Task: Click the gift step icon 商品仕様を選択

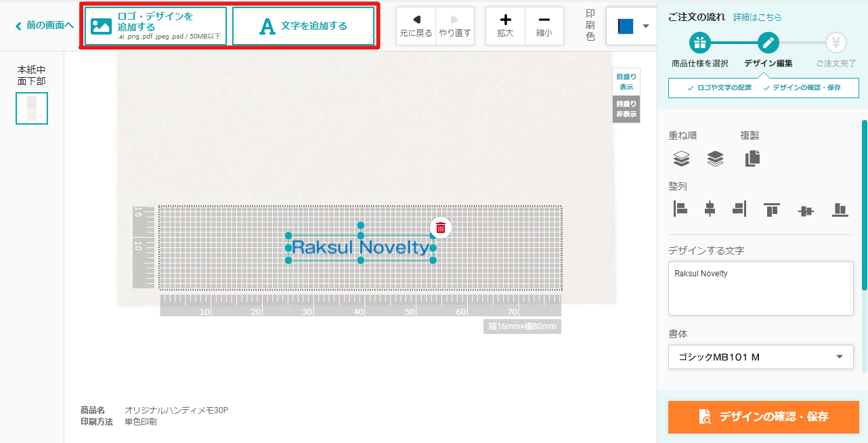Action: (x=700, y=43)
